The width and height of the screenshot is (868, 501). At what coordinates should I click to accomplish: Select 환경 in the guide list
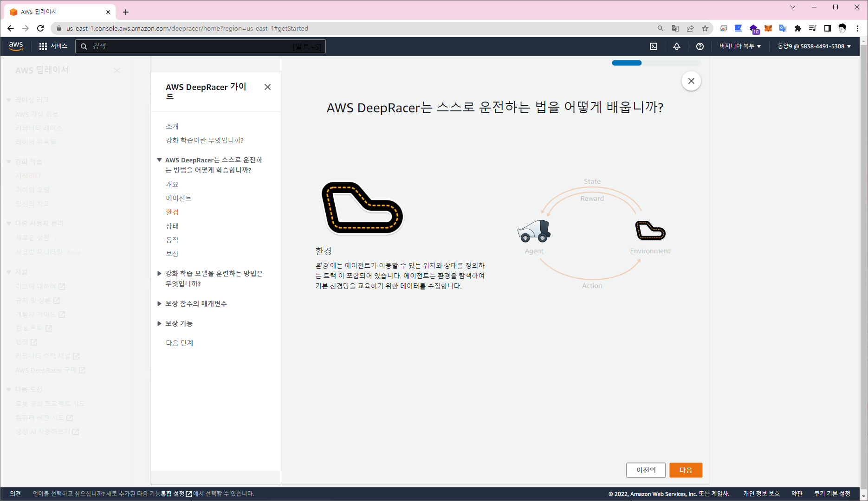tap(172, 212)
